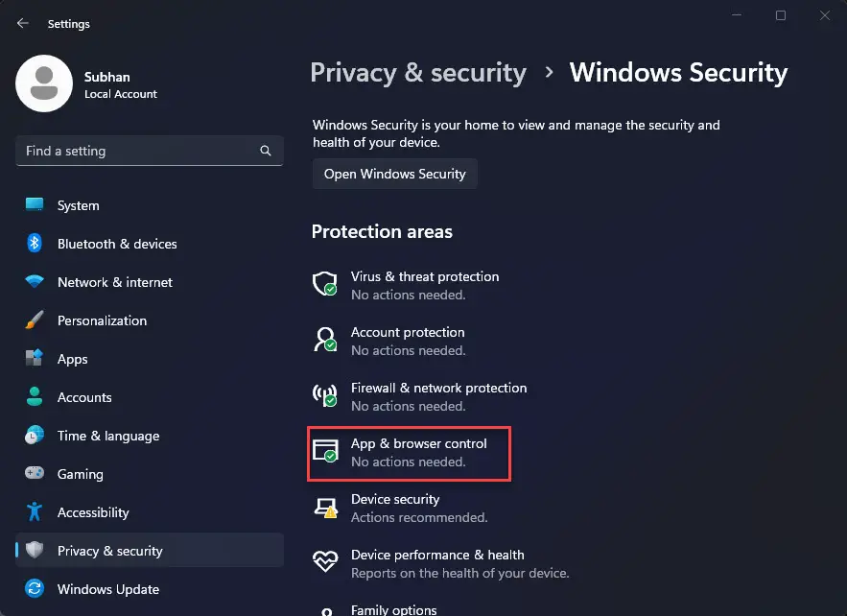Go to Windows Update
Image resolution: width=847 pixels, height=616 pixels.
point(109,589)
